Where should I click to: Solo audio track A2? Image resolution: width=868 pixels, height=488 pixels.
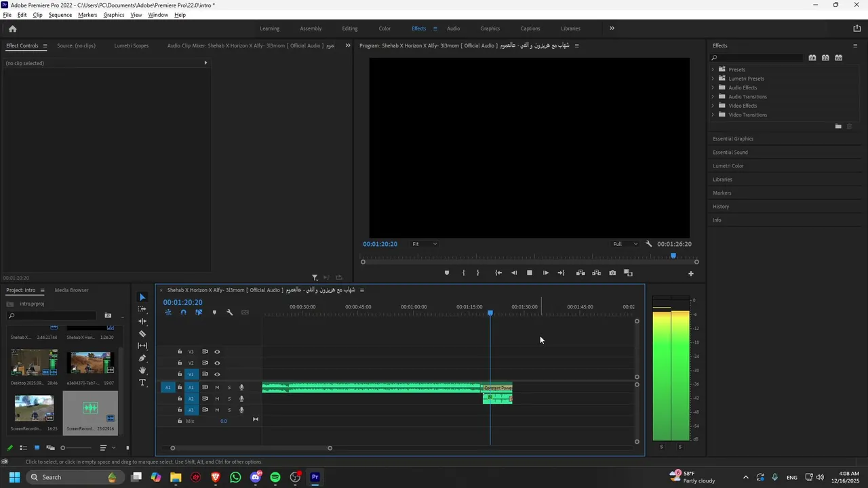point(229,399)
